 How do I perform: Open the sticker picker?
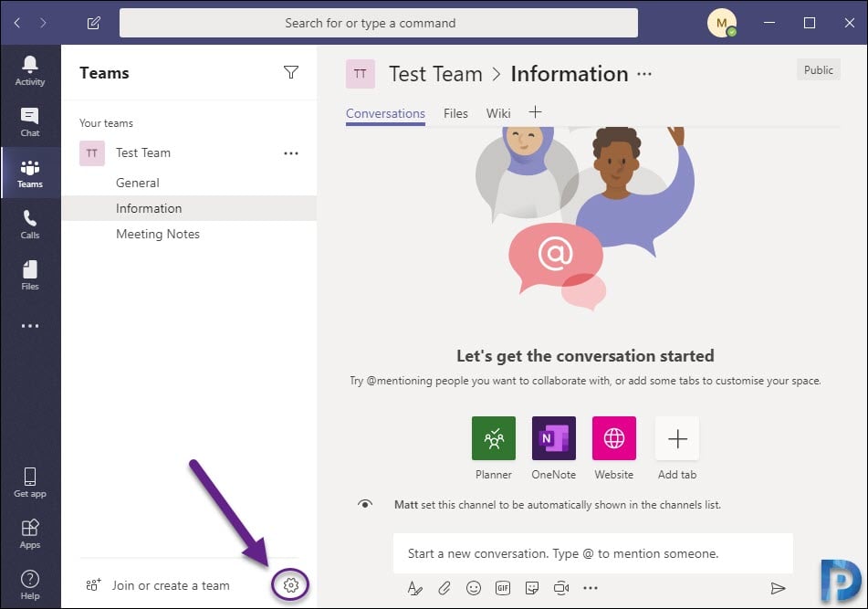pyautogui.click(x=532, y=588)
